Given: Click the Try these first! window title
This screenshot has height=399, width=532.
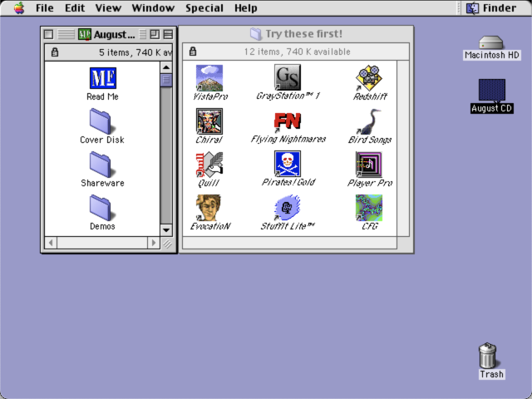Looking at the screenshot, I should point(303,33).
